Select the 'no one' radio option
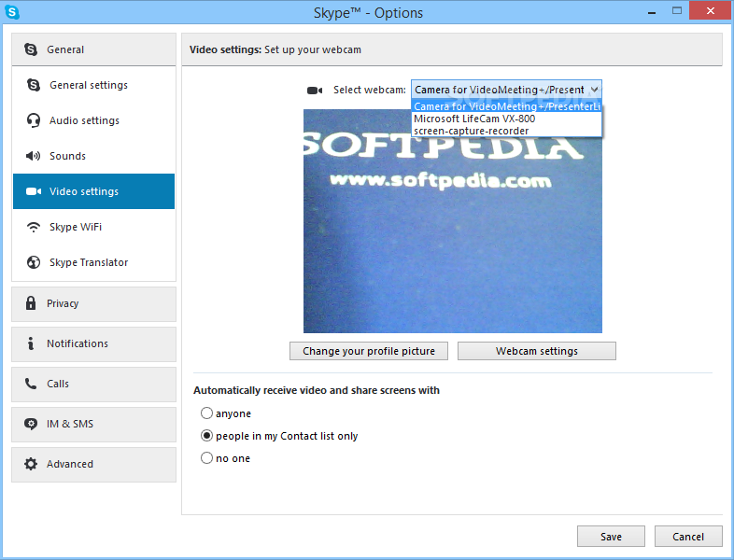The width and height of the screenshot is (734, 560). click(206, 457)
